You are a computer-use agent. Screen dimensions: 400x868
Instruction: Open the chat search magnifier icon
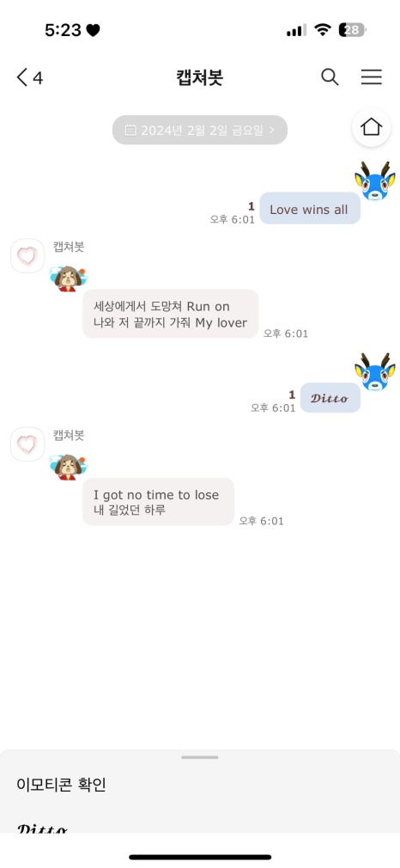pos(330,77)
